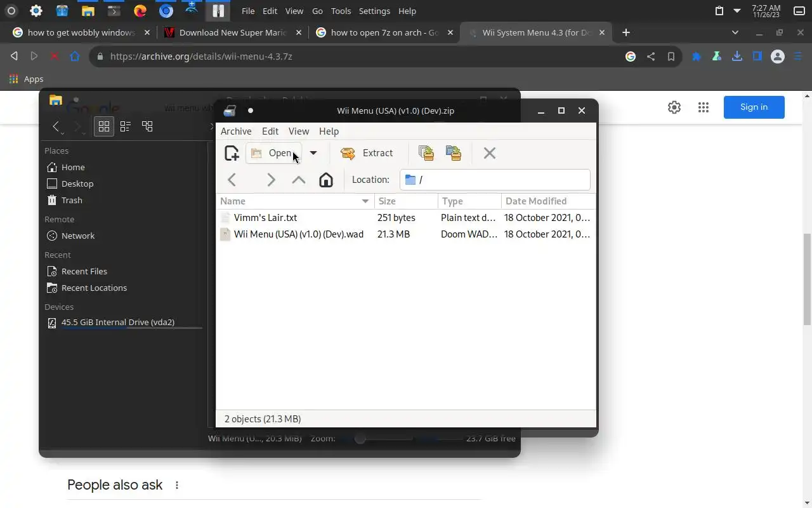Click the add folder to archive icon

(454, 153)
